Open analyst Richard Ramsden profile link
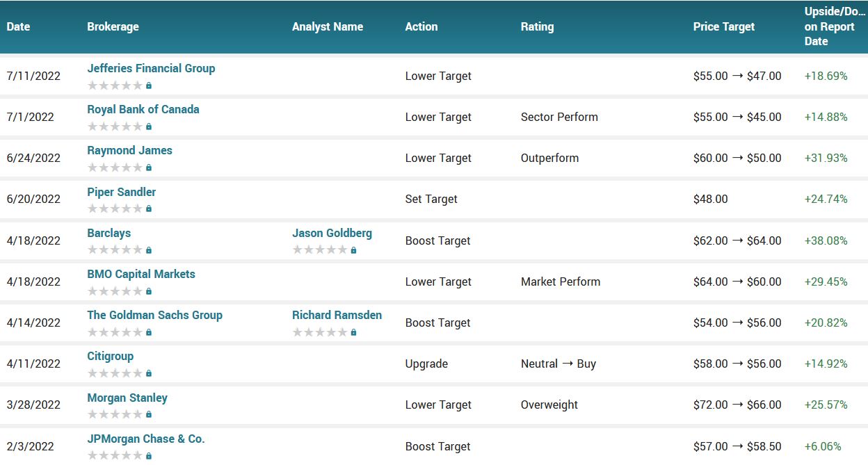 pos(337,315)
